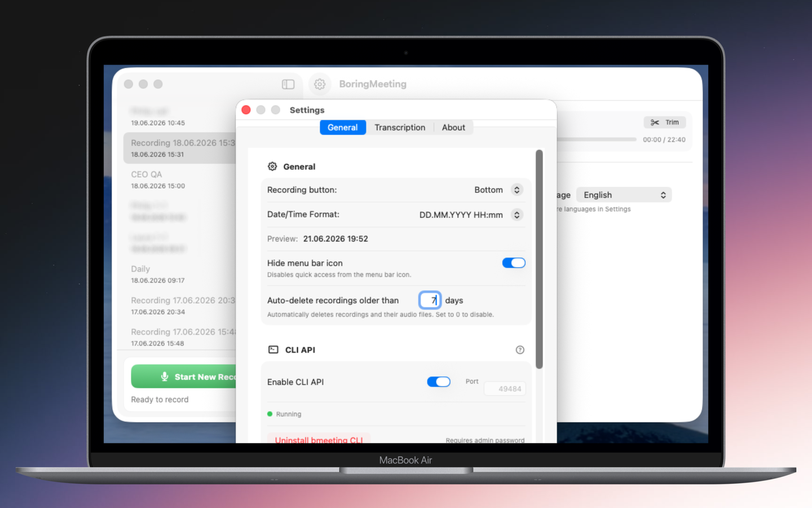Select Recording 17.06.2026 15:48 entry
The height and width of the screenshot is (508, 812).
tap(180, 337)
